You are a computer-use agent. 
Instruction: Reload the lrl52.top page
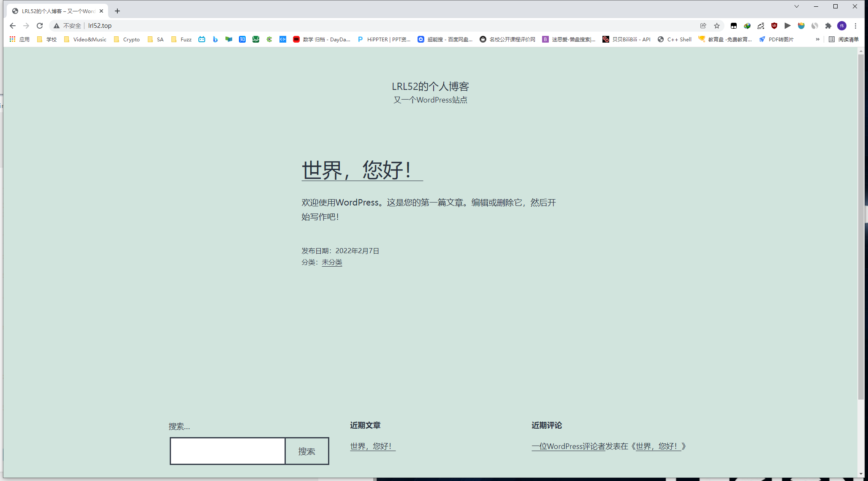click(x=40, y=26)
